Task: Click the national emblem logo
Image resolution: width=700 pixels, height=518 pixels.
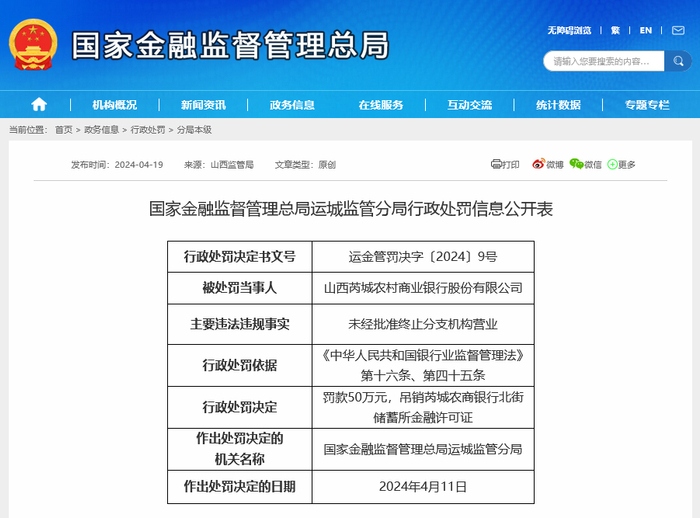Action: pos(33,44)
